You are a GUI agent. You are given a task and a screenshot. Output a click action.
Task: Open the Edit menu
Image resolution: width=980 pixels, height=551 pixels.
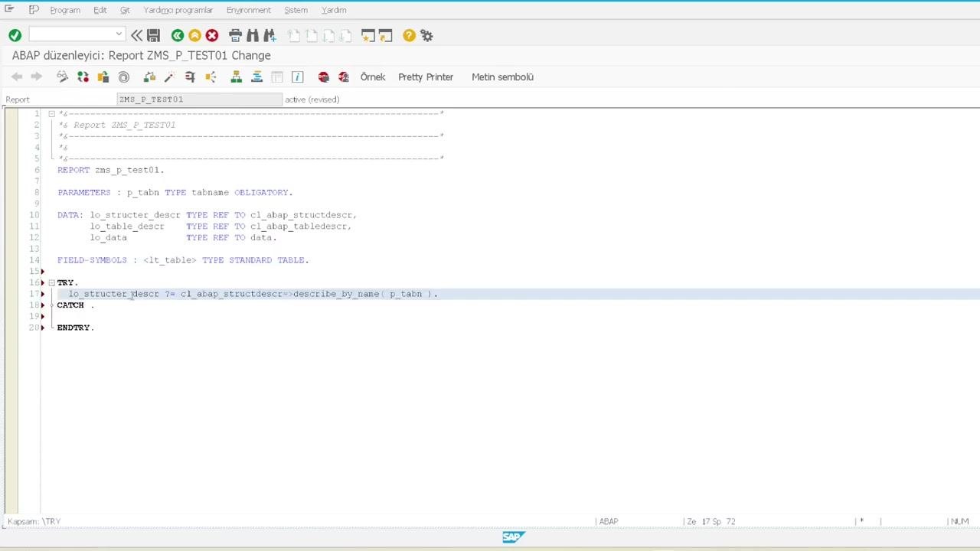point(100,10)
